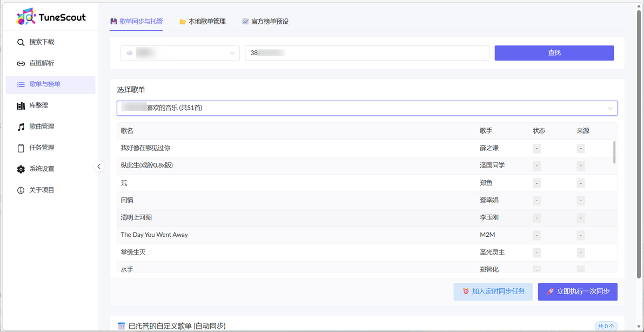Click the folder icon on 本地歌单管理 tab
The height and width of the screenshot is (332, 644).
pos(183,22)
